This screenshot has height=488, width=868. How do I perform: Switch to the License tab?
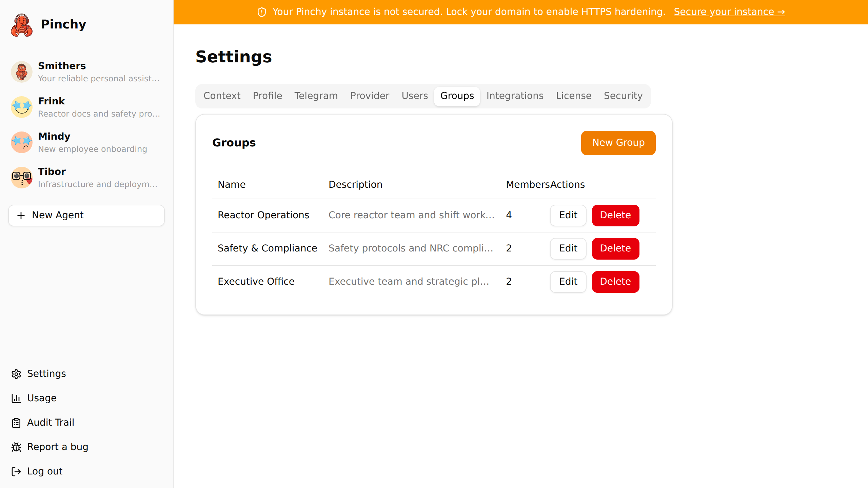pyautogui.click(x=574, y=96)
